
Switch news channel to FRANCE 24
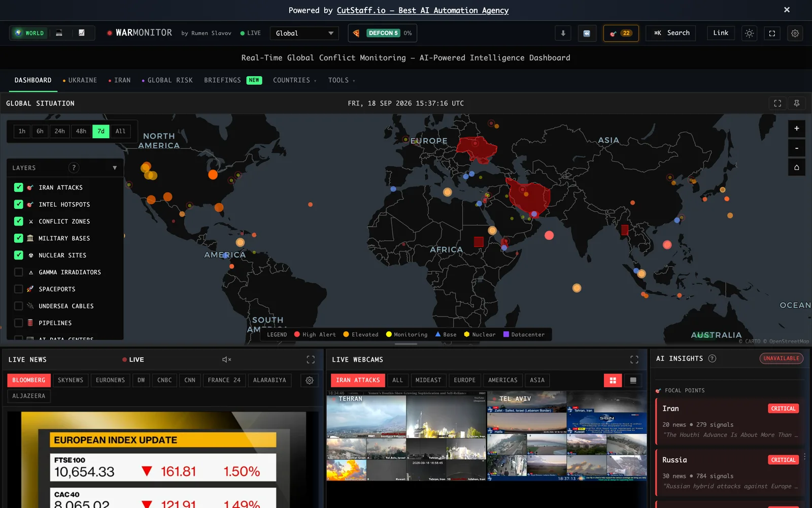[x=224, y=380]
